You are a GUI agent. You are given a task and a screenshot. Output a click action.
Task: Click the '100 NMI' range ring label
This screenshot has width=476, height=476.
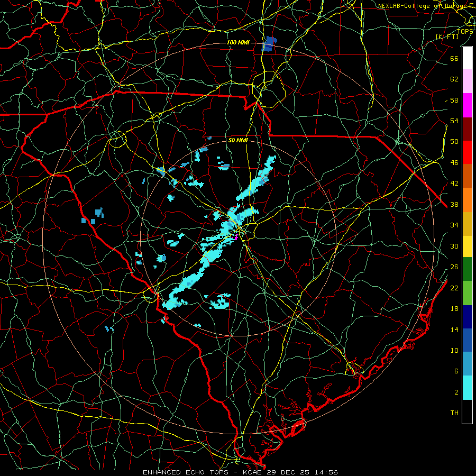(238, 42)
